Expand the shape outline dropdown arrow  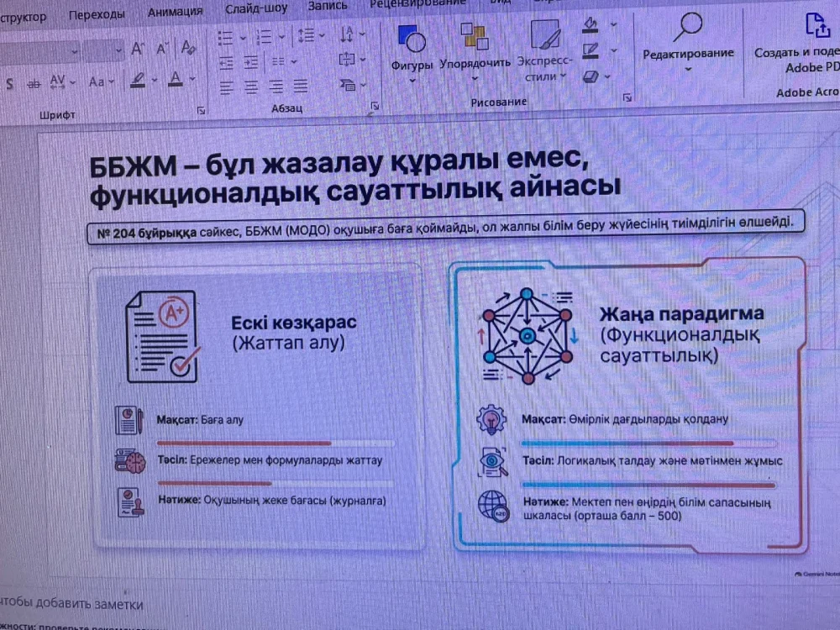point(613,50)
